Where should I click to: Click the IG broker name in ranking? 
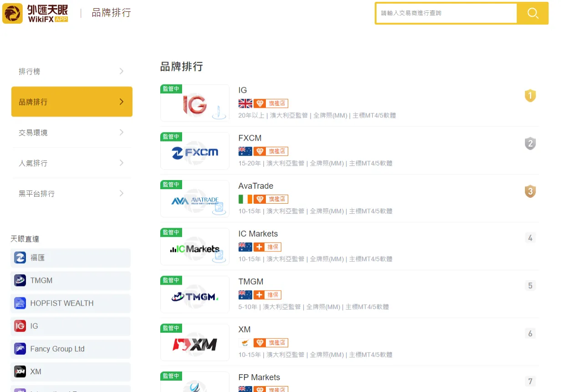(x=243, y=90)
